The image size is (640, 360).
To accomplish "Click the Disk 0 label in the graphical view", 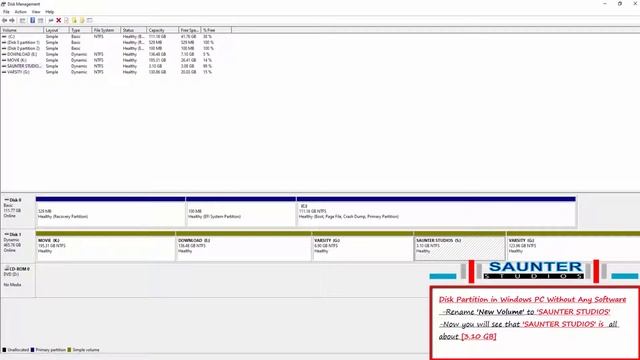I will pyautogui.click(x=15, y=200).
